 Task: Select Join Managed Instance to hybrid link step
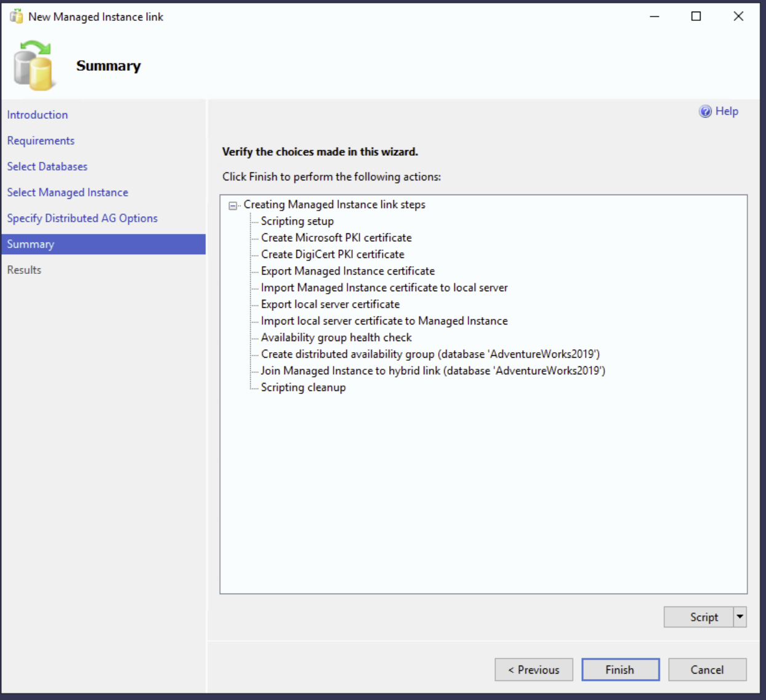(x=433, y=371)
